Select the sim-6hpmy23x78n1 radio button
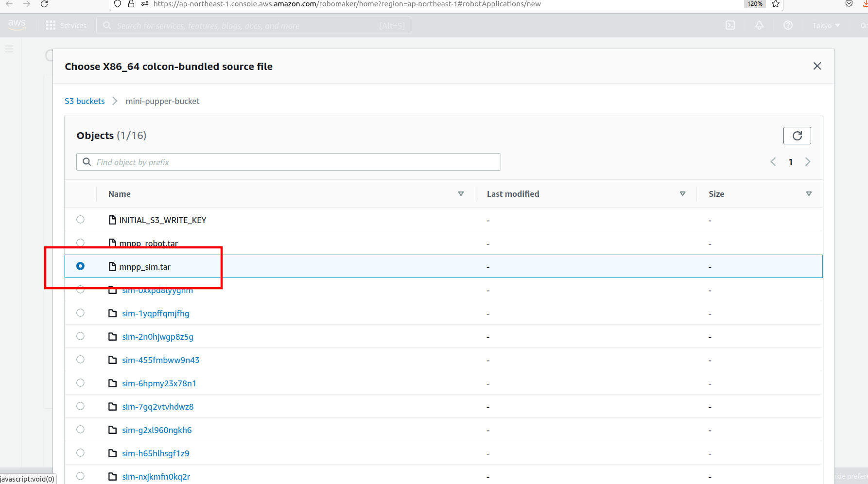This screenshot has height=484, width=868. click(81, 383)
